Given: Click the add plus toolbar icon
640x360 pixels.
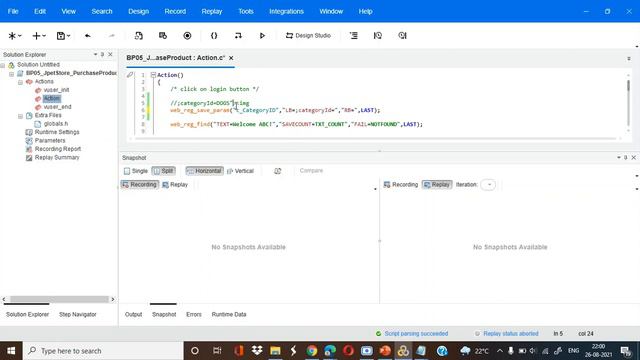Looking at the screenshot, I should (36, 36).
